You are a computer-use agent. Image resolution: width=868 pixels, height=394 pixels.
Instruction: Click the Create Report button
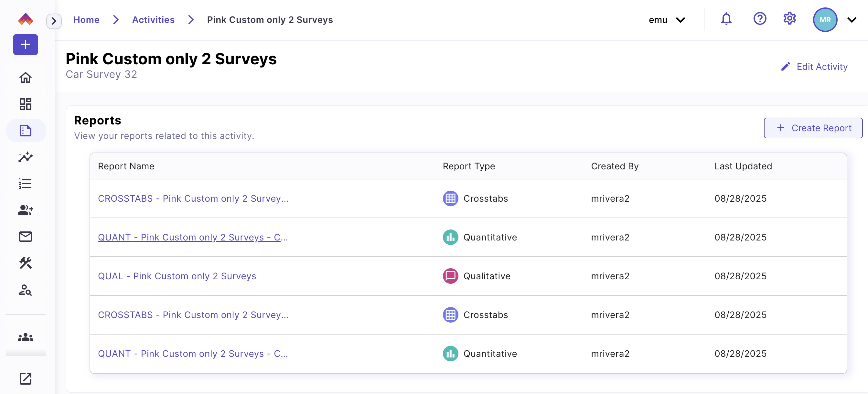click(x=813, y=128)
